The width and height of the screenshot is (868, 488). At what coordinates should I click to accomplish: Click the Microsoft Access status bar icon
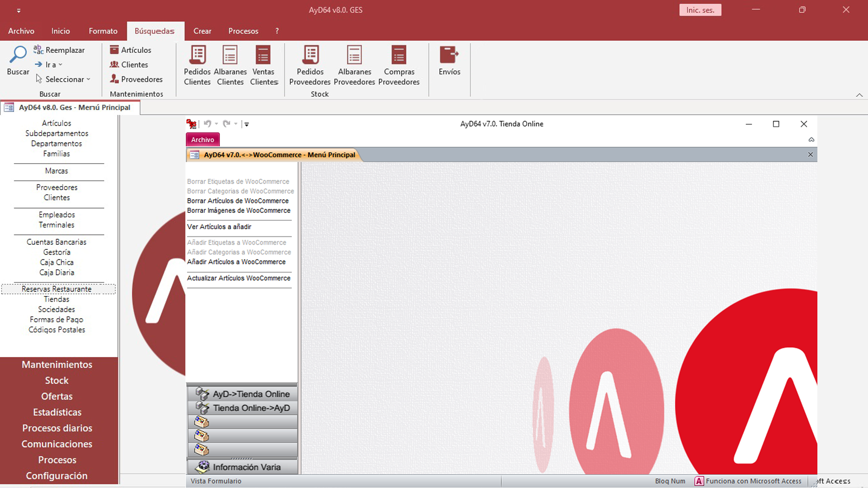tap(699, 481)
